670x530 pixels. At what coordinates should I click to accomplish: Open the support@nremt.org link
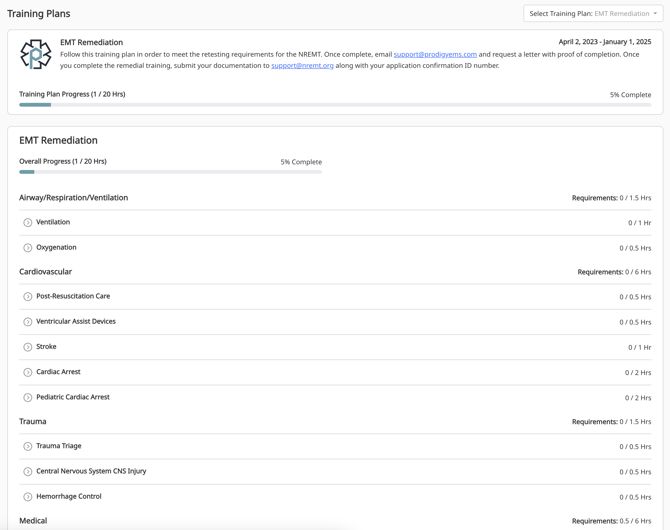point(302,65)
